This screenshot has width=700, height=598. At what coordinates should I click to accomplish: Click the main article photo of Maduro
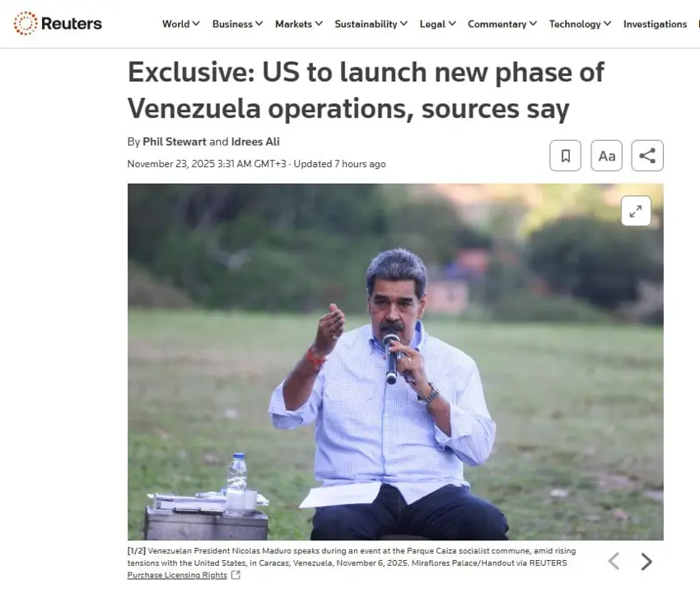coord(395,362)
